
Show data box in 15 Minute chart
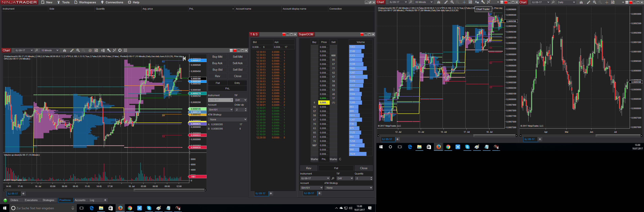[96, 50]
